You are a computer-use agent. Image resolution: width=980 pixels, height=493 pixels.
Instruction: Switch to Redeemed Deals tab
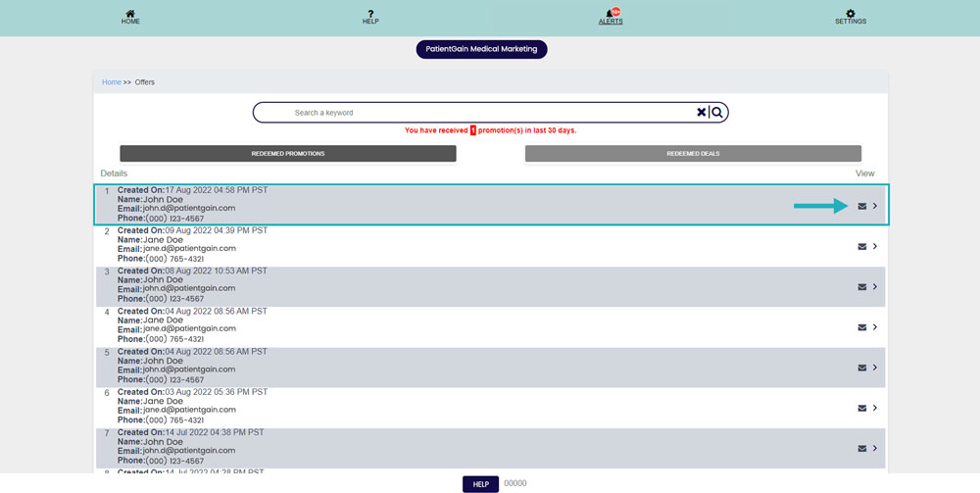click(x=693, y=154)
